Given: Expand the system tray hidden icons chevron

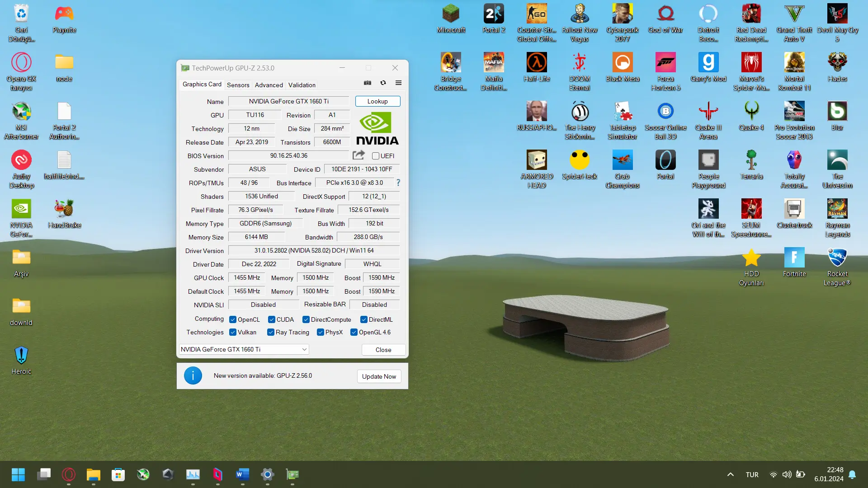Looking at the screenshot, I should (730, 474).
